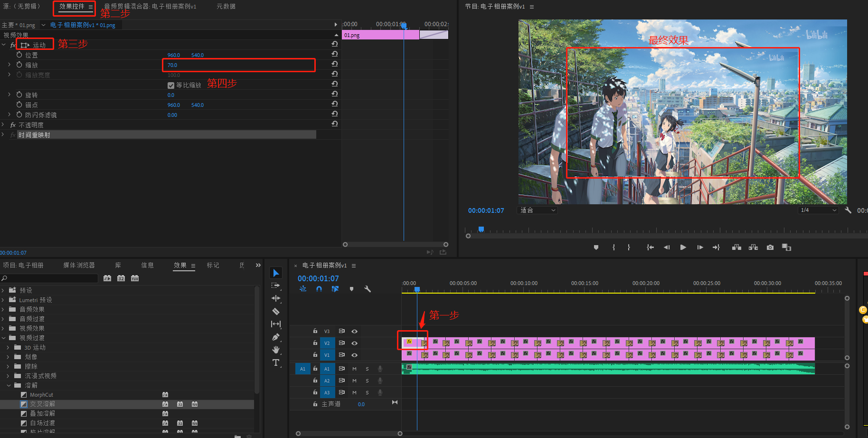
Task: Expand the 3D 运动 folder
Action: pos(9,347)
